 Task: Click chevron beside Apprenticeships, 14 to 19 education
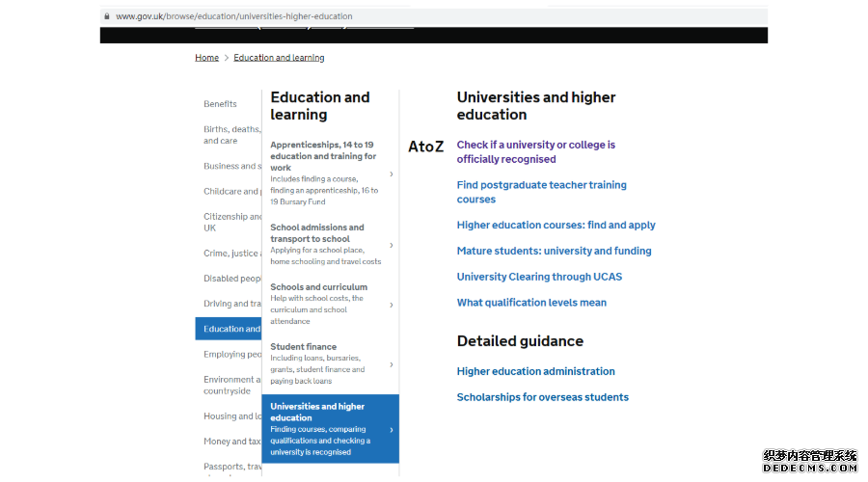(392, 174)
